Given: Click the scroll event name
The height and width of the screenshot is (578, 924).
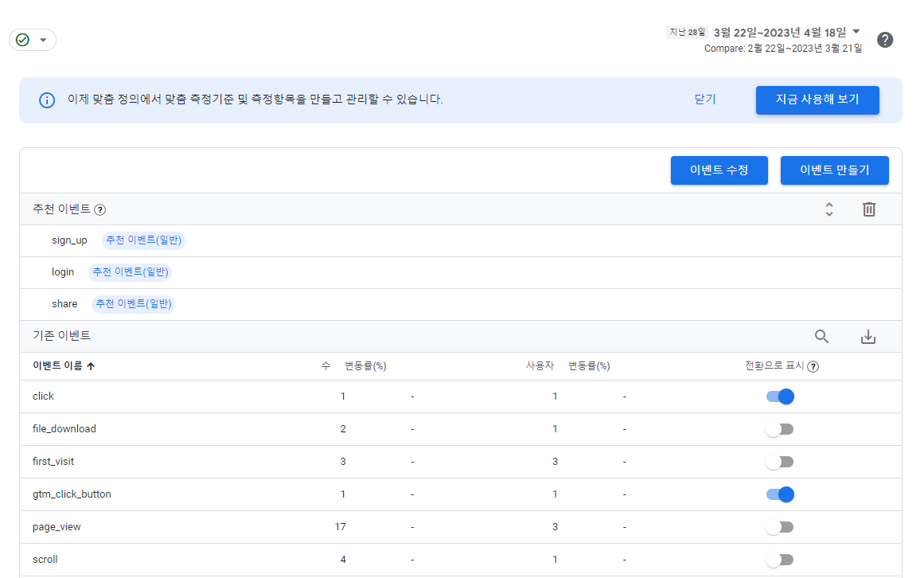Looking at the screenshot, I should click(45, 560).
